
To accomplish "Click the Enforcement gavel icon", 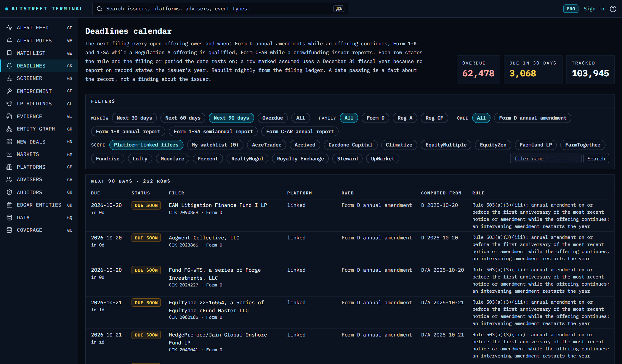I will (9, 91).
